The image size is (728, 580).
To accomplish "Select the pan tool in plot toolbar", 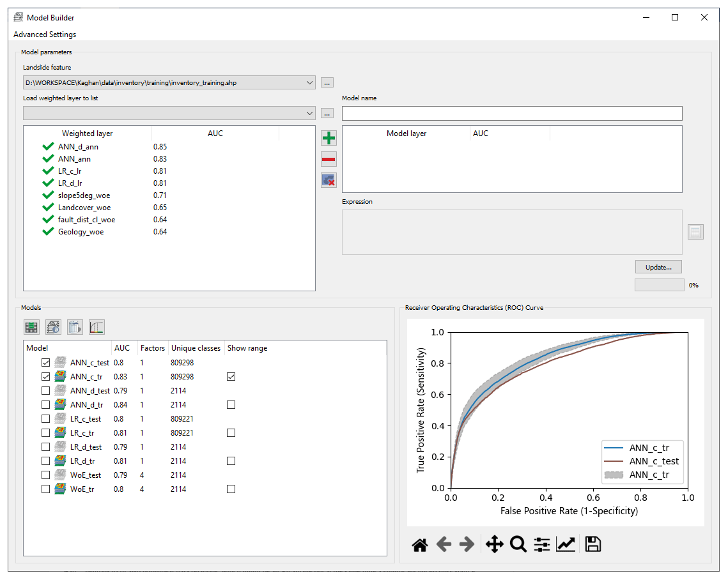I will 494,545.
